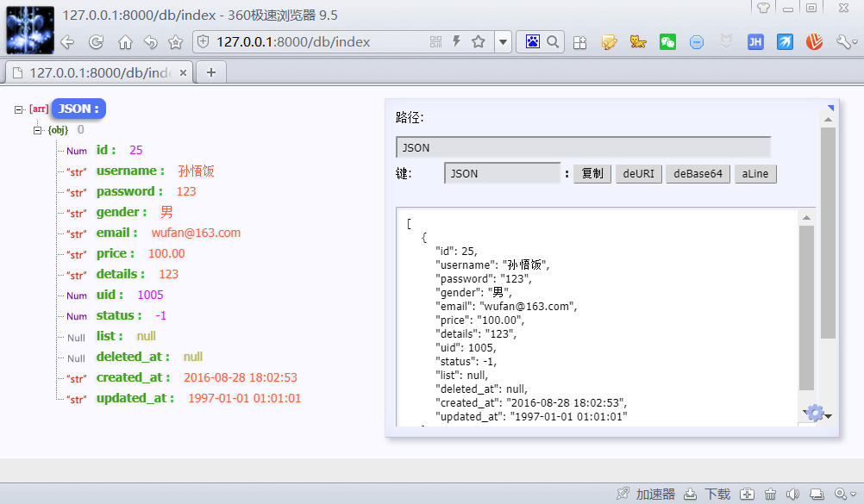
Task: Click the text area scroll up arrow
Action: [x=806, y=218]
